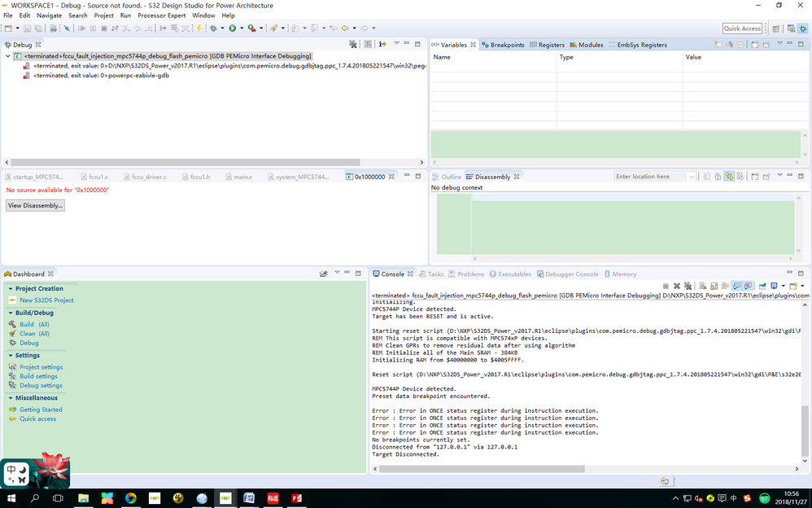812x508 pixels.
Task: Click Remove Launch X icon in Console
Action: pyautogui.click(x=677, y=286)
